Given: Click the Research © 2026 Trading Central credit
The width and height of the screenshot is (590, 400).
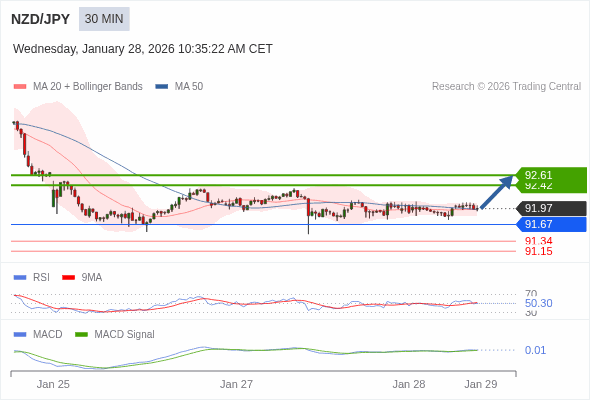Looking at the screenshot, I should pos(506,87).
